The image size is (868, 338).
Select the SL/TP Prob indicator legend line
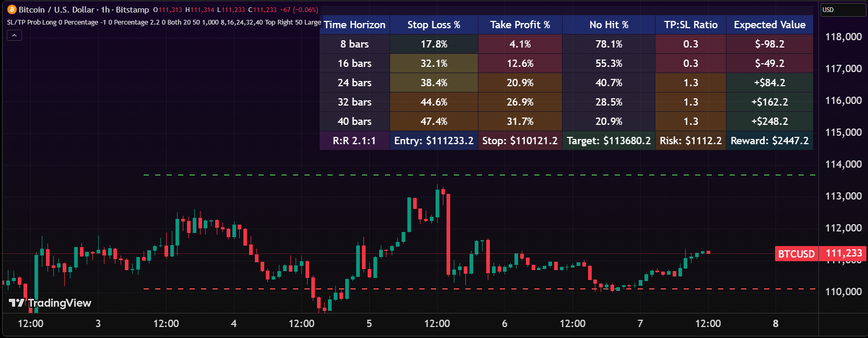[x=164, y=22]
